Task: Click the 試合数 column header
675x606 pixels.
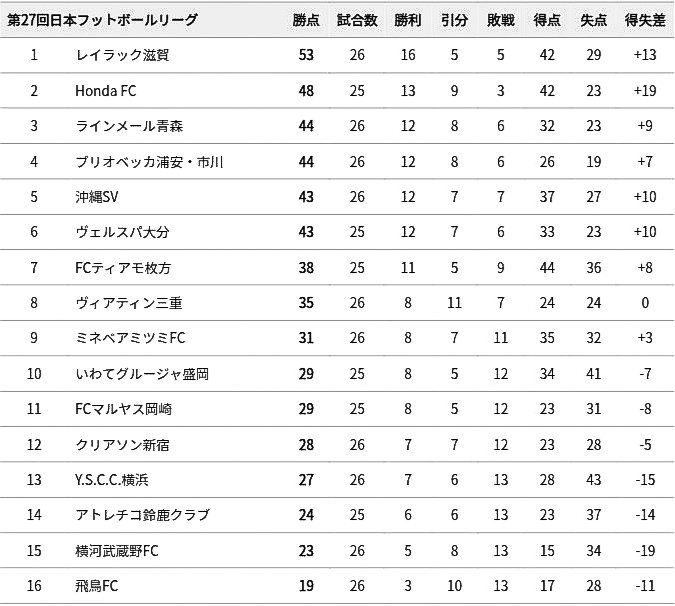Action: coord(357,20)
